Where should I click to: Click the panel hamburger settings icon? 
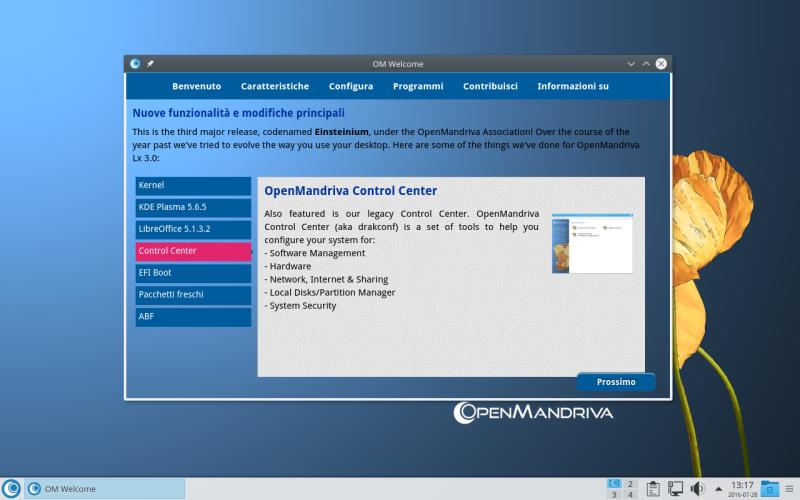[x=789, y=488]
